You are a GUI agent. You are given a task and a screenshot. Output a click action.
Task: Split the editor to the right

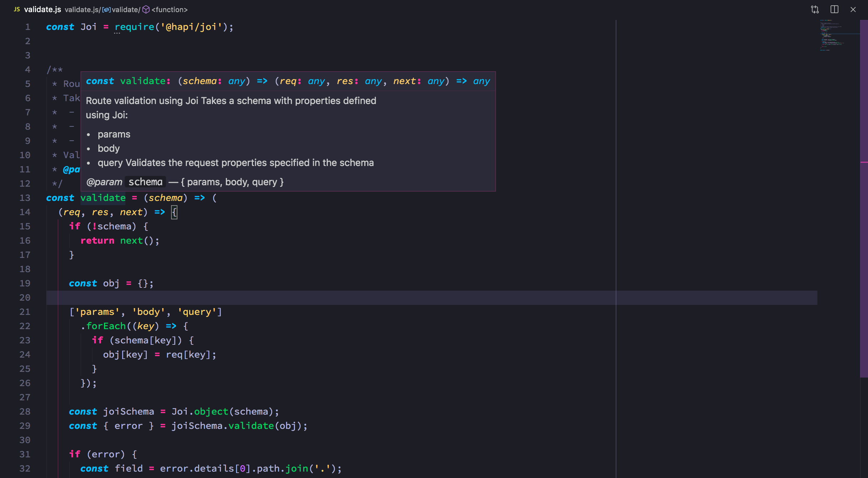tap(834, 10)
